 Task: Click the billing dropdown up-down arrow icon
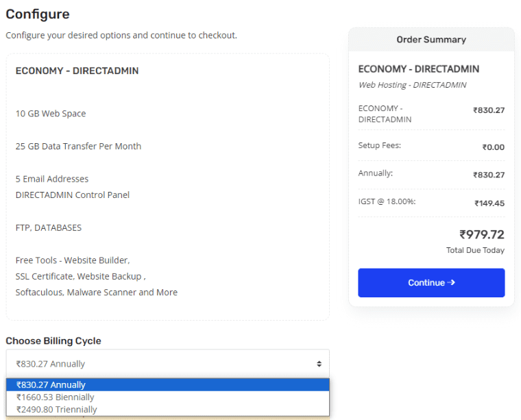(x=319, y=364)
